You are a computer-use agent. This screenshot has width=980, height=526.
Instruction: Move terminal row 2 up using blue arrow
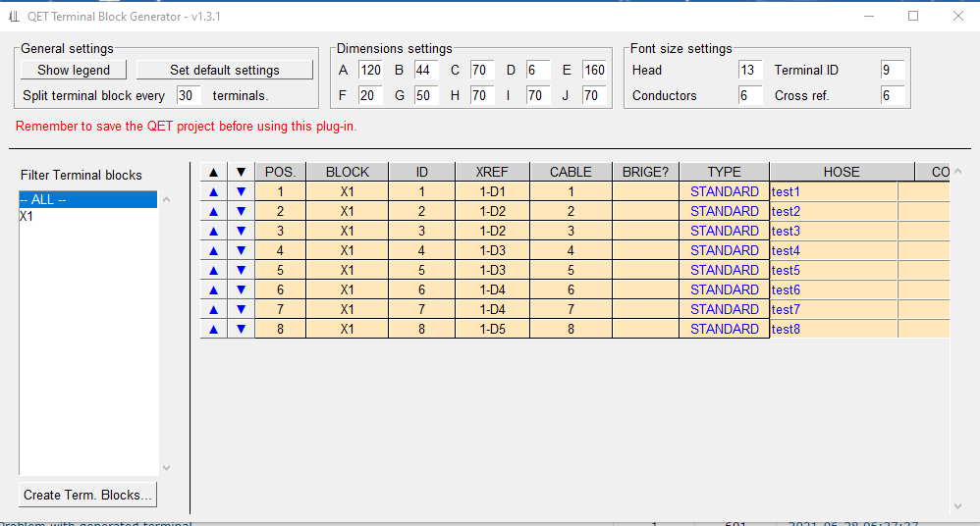point(213,212)
